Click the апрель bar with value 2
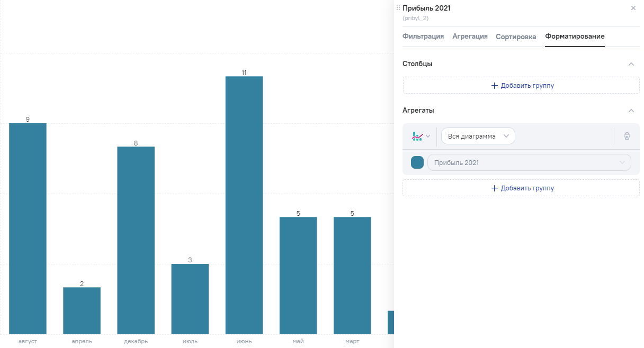 tap(82, 310)
